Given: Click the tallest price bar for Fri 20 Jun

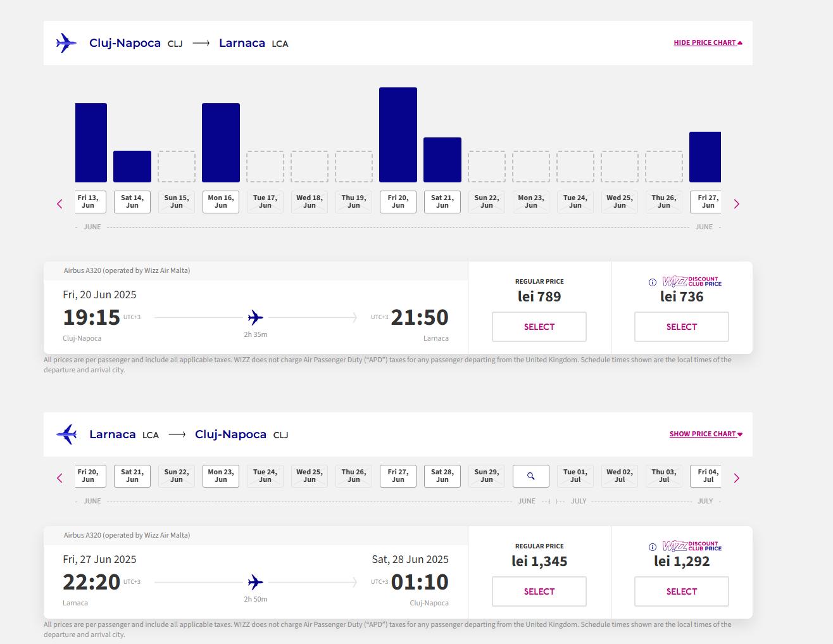Looking at the screenshot, I should [x=398, y=135].
